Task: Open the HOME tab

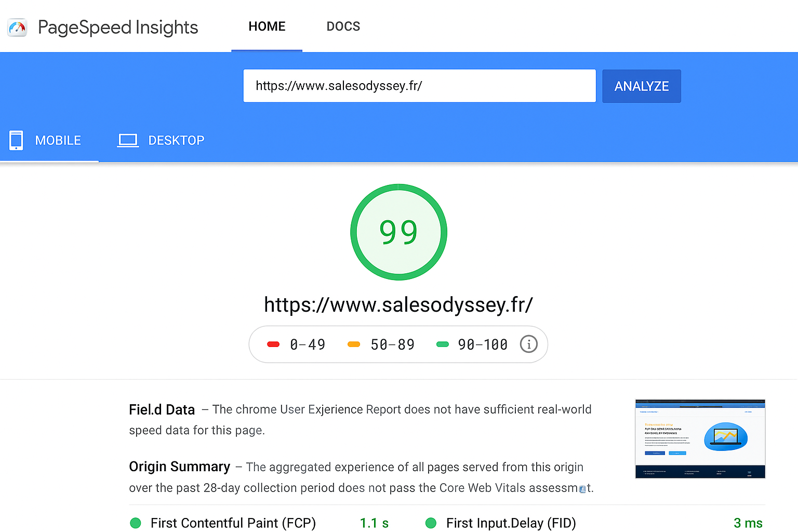Action: pyautogui.click(x=267, y=26)
